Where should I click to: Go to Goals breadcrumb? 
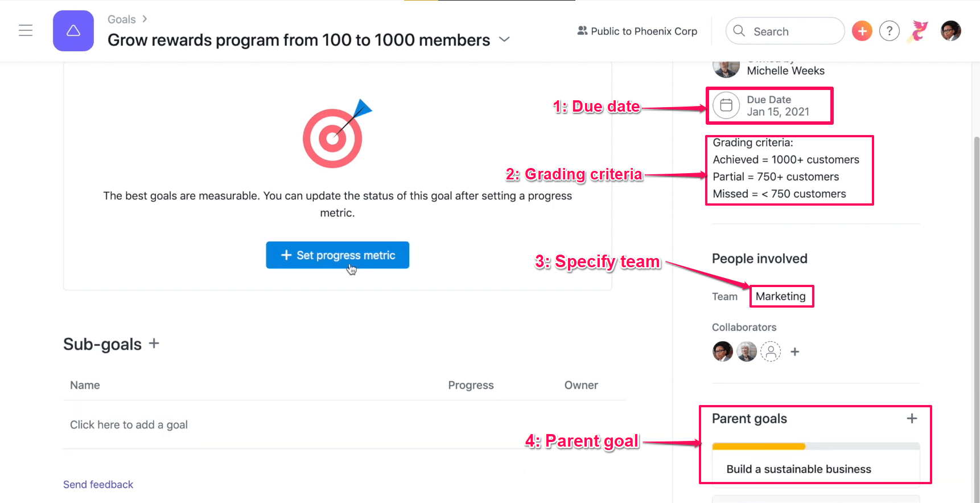[x=122, y=19]
